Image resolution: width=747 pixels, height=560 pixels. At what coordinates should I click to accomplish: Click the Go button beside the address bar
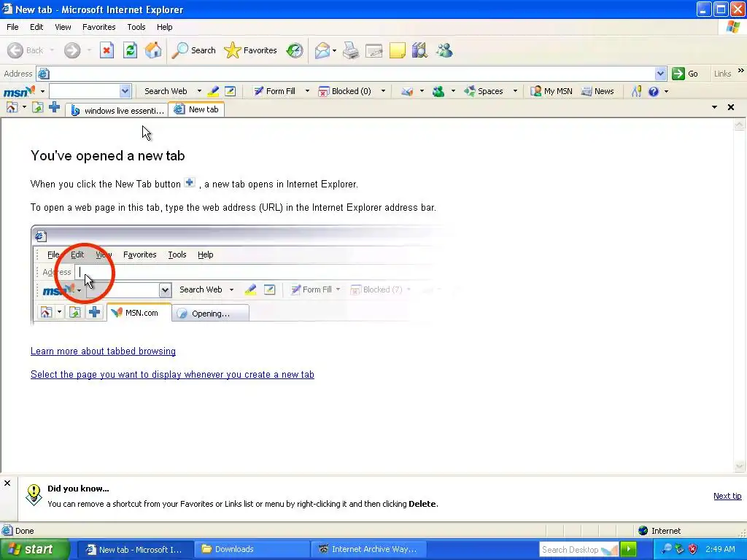[685, 74]
